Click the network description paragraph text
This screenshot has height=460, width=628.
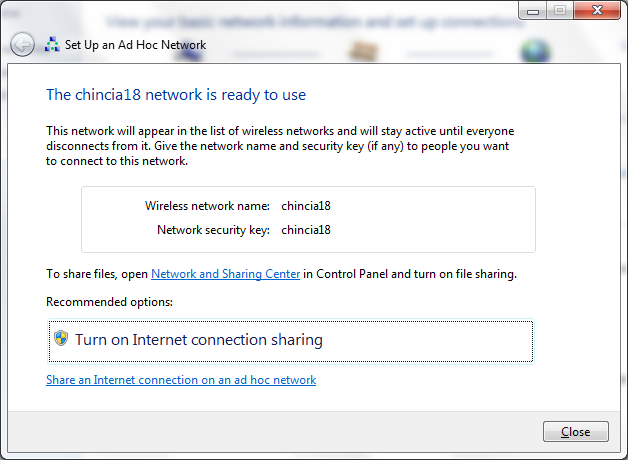278,146
